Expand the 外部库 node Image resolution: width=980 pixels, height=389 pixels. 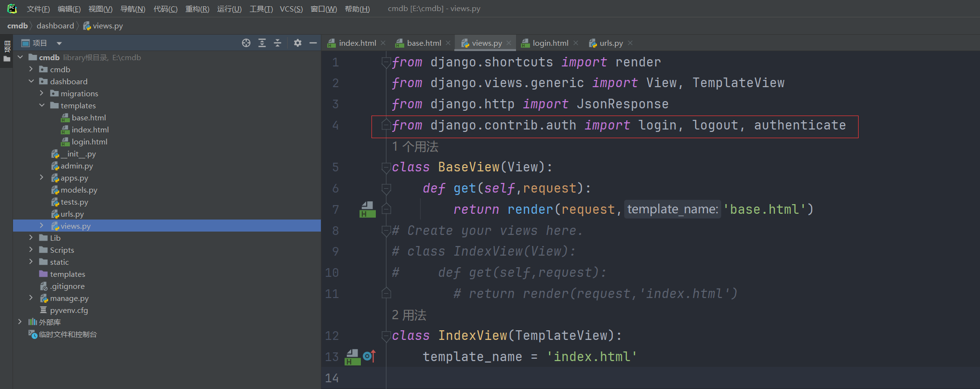pos(20,322)
